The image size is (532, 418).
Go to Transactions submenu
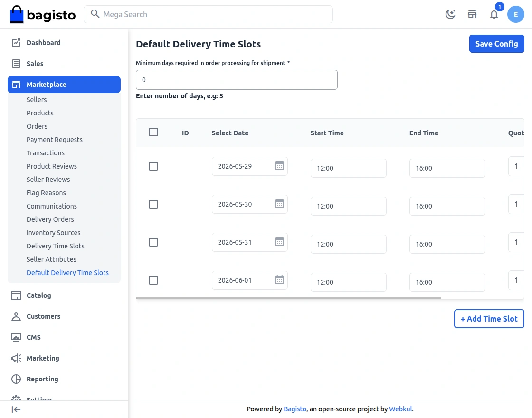coord(46,152)
